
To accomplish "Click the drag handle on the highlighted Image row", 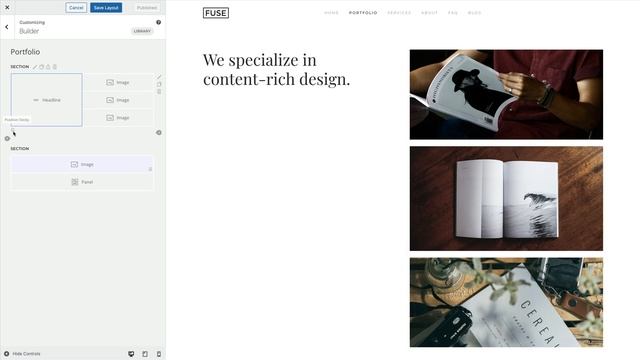I will point(150,169).
